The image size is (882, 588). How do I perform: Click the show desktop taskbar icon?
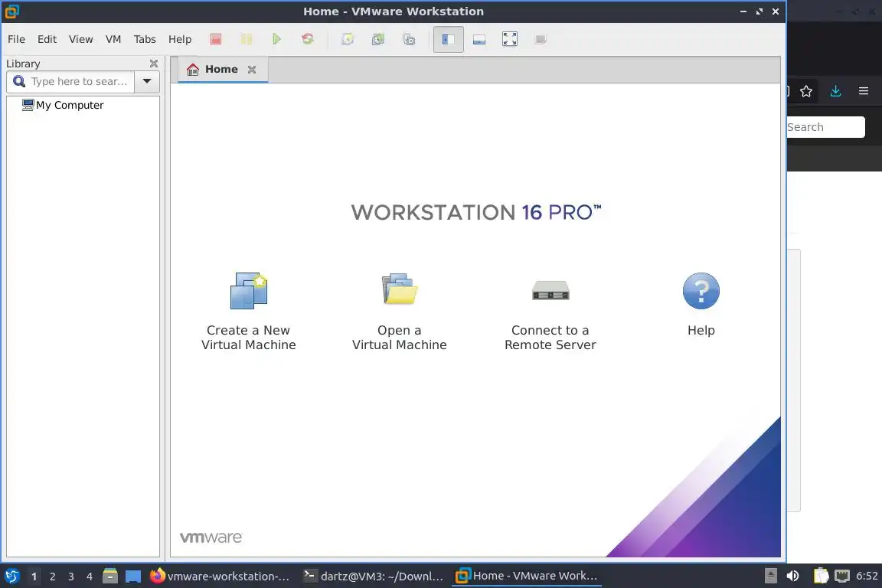coord(132,577)
